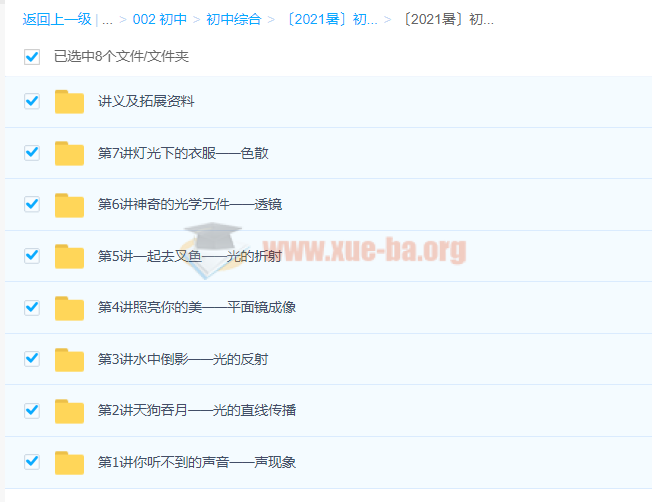The image size is (652, 502).
Task: Toggle checkbox for 第4讲照亮你的美
Action: [32, 307]
